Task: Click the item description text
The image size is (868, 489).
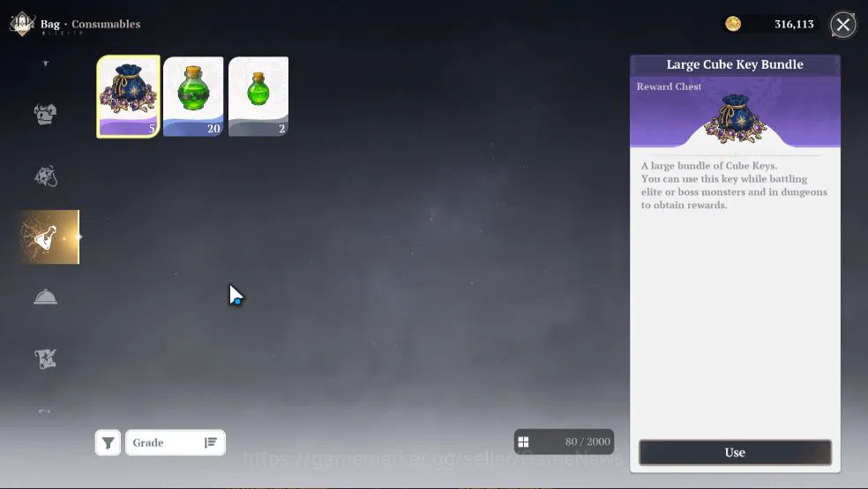Action: [x=734, y=185]
